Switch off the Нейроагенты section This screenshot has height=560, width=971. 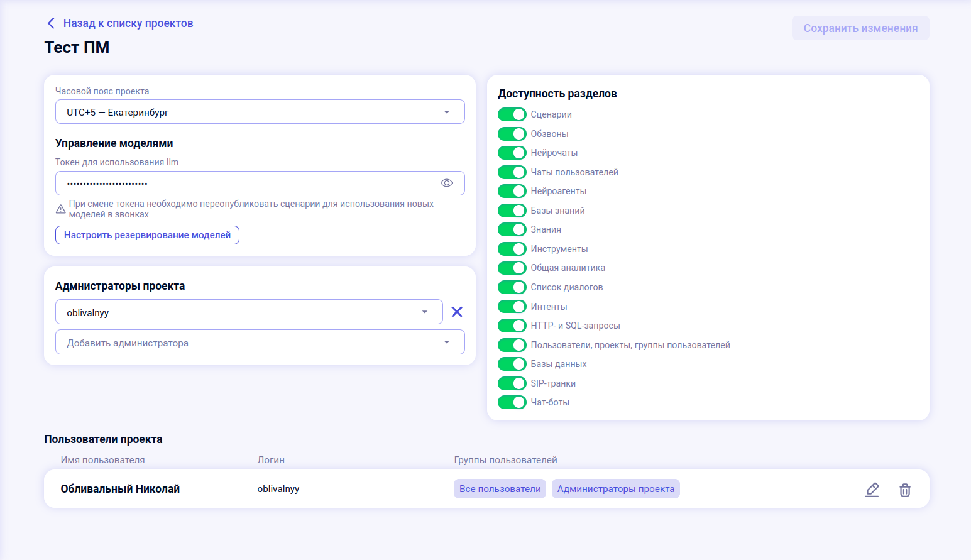pos(512,191)
